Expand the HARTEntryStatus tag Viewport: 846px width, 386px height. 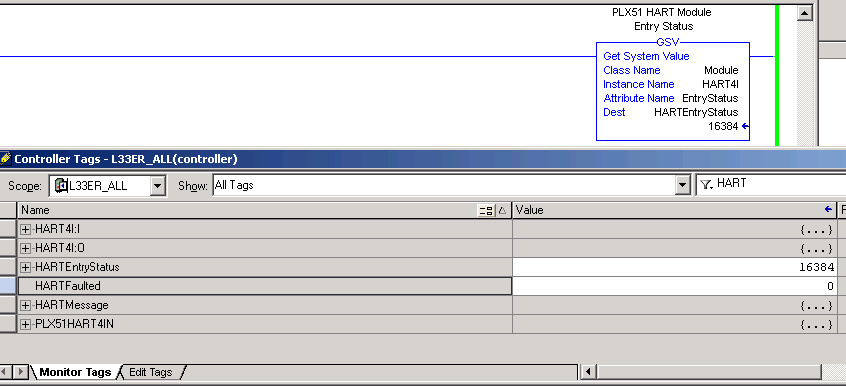click(x=25, y=267)
